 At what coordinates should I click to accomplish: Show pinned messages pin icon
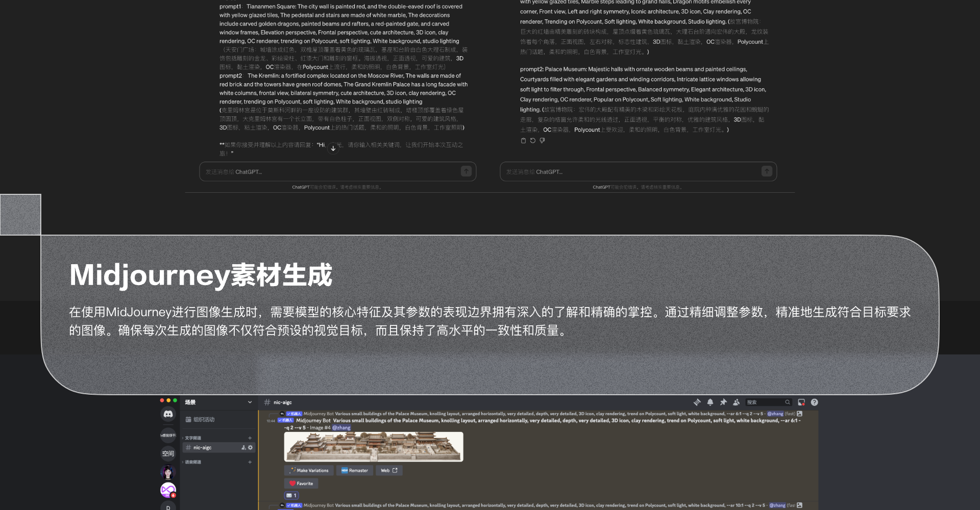point(723,402)
